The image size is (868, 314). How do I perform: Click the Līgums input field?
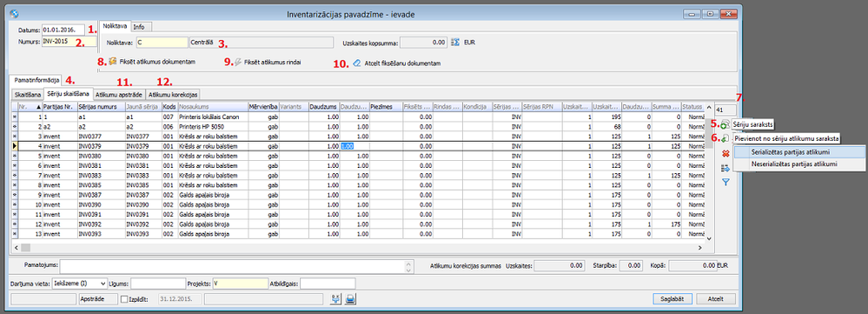[x=158, y=284]
